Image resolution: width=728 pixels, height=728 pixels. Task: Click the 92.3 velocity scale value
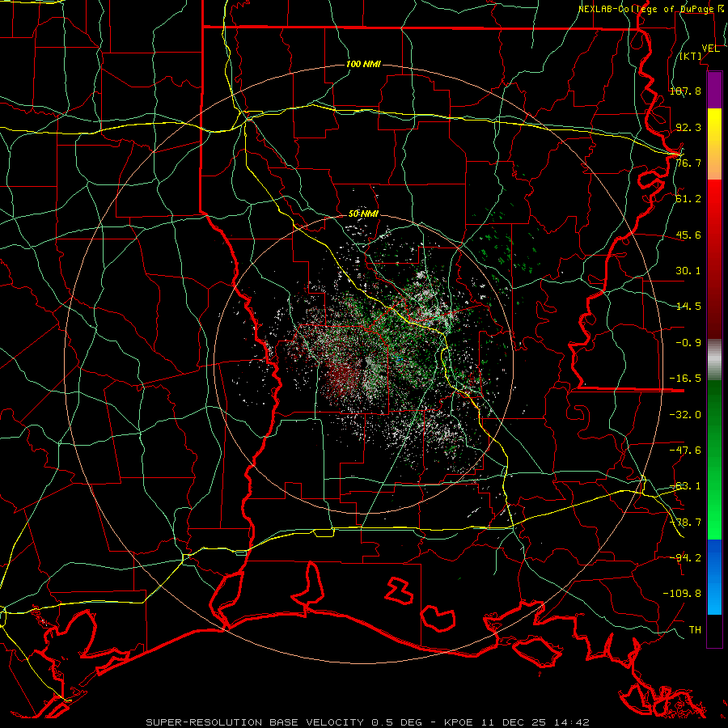[x=688, y=127]
